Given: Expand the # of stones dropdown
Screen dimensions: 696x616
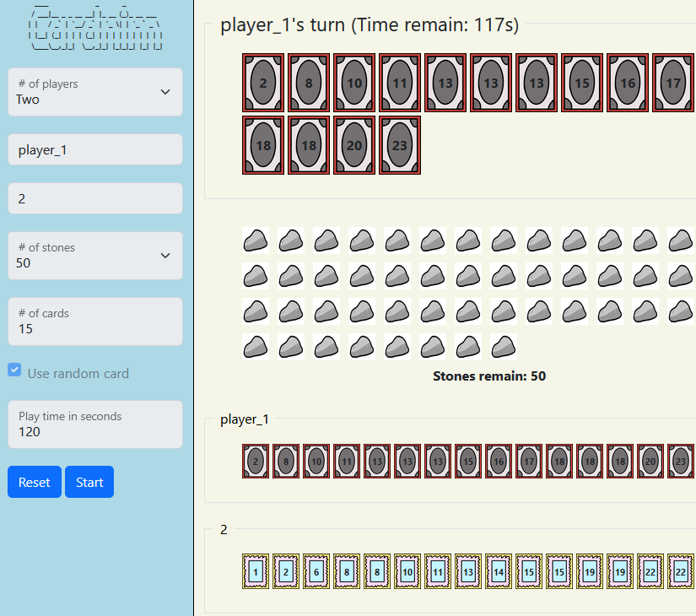Looking at the screenshot, I should coord(95,256).
